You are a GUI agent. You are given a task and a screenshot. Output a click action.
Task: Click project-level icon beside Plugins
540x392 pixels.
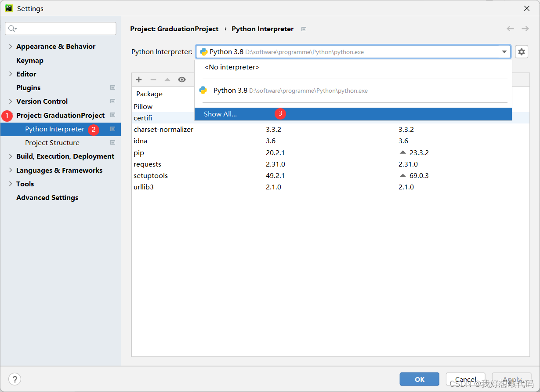click(x=112, y=88)
